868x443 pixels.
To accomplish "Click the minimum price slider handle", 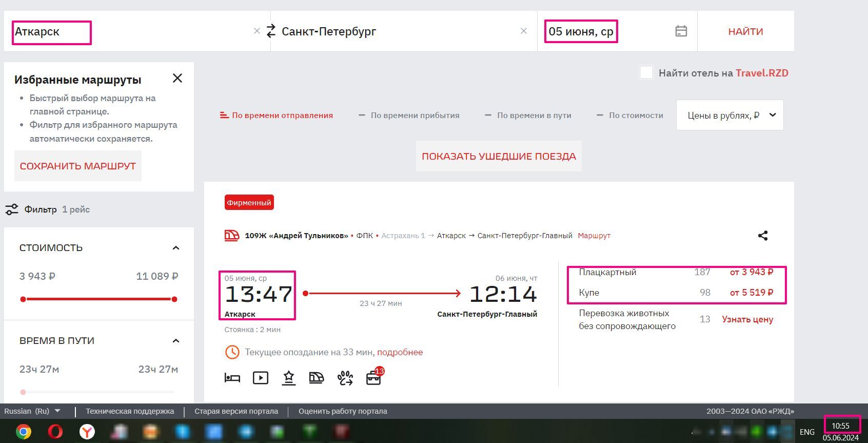I will [23, 299].
